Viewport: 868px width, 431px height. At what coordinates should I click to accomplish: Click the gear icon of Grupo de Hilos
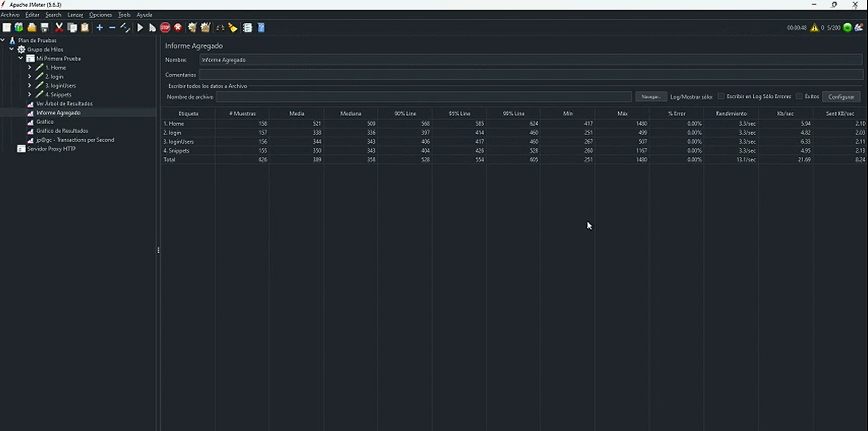tap(21, 49)
